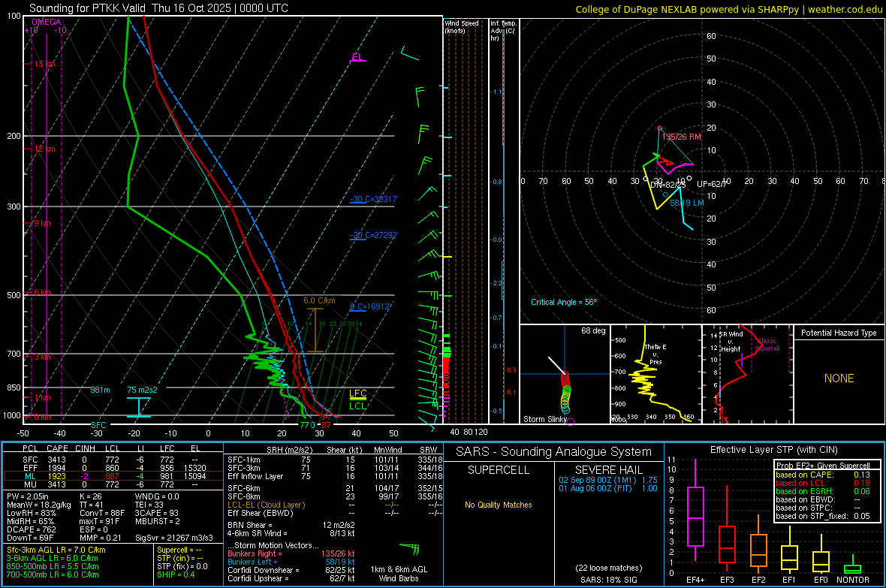Click the yellow LFC label on the skew-T
This screenshot has height=588, width=886.
tap(357, 394)
